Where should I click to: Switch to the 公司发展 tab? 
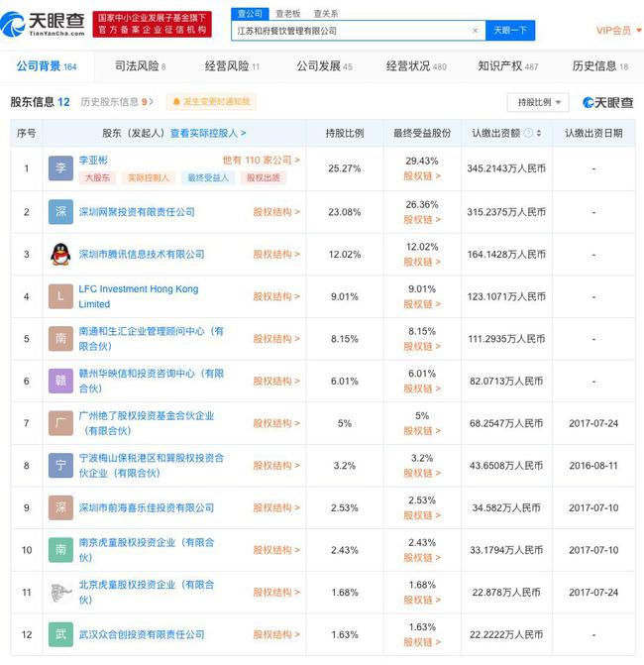324,66
